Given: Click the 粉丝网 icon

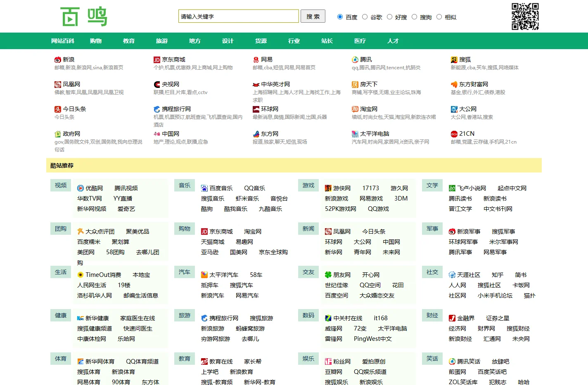Looking at the screenshot, I should [328, 362].
